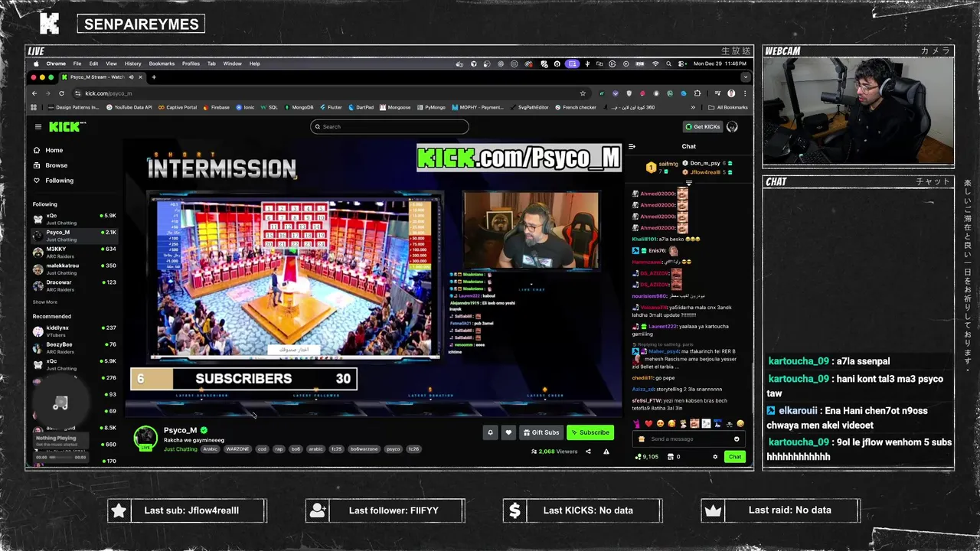
Task: Open the emoji picker in chat input
Action: point(737,439)
